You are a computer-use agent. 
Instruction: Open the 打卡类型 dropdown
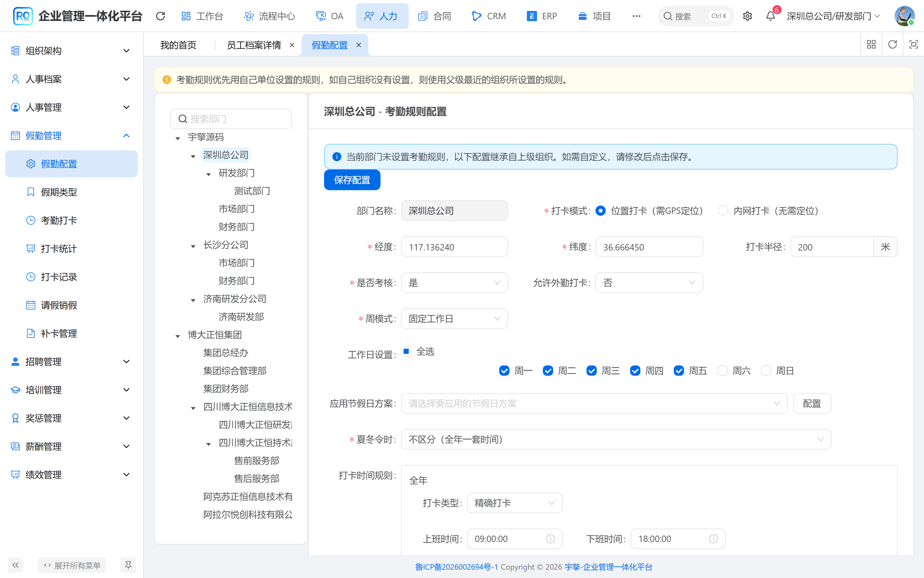(x=514, y=503)
